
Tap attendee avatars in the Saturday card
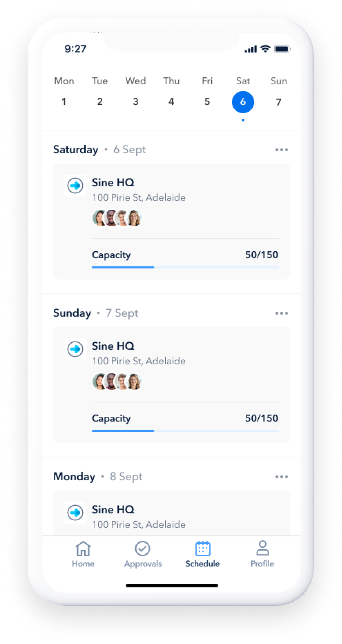click(117, 218)
